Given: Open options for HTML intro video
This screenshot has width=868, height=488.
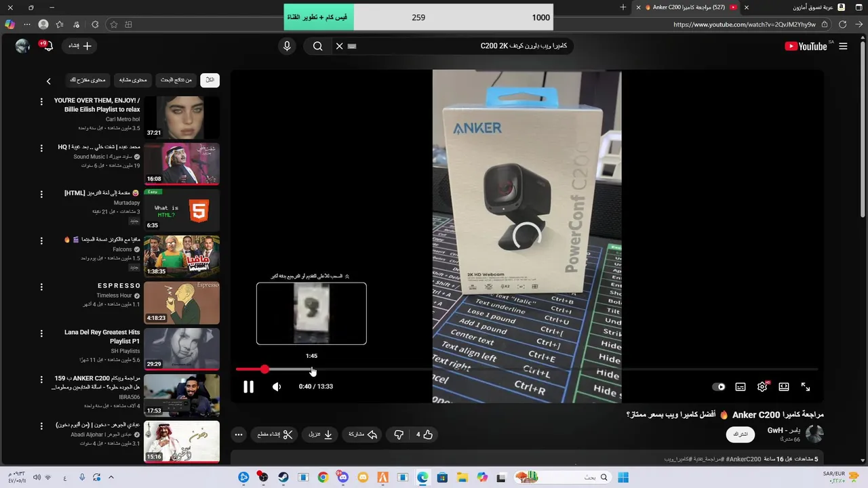Looking at the screenshot, I should tap(41, 194).
